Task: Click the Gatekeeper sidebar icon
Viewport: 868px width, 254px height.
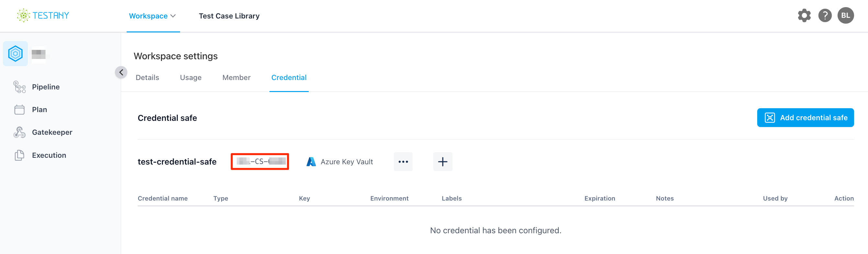Action: click(19, 133)
